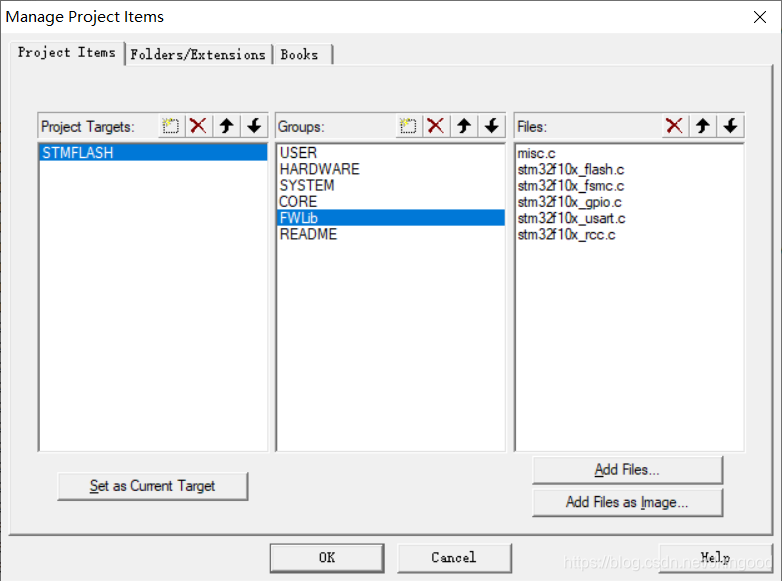
Task: Delete the selected group
Action: tap(436, 126)
